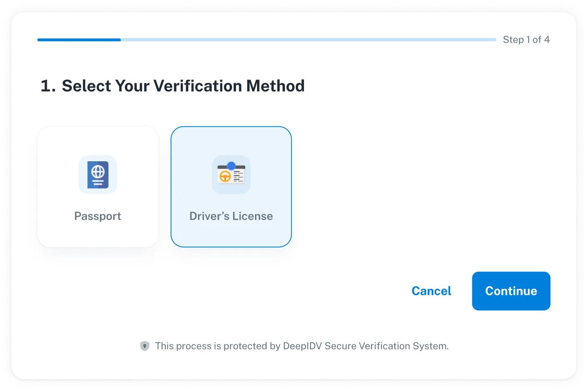Click the unfilled portion of progress bar
The image size is (588, 390).
[307, 40]
